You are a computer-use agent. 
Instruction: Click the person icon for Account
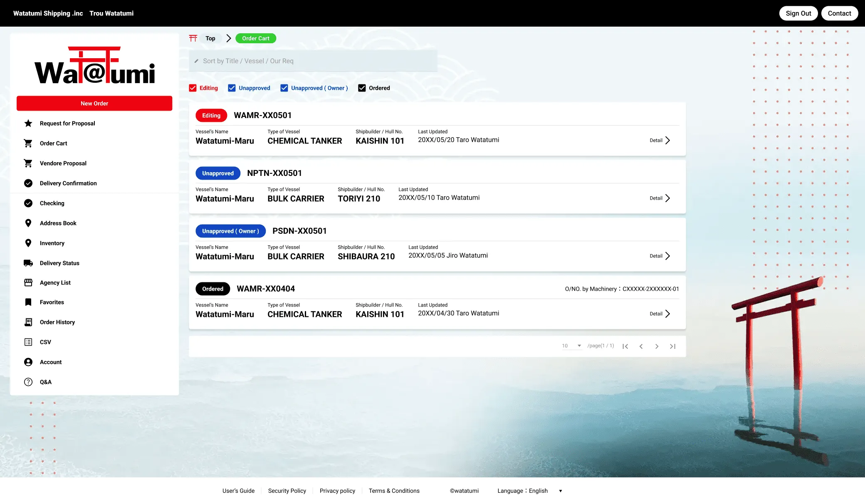pyautogui.click(x=28, y=362)
